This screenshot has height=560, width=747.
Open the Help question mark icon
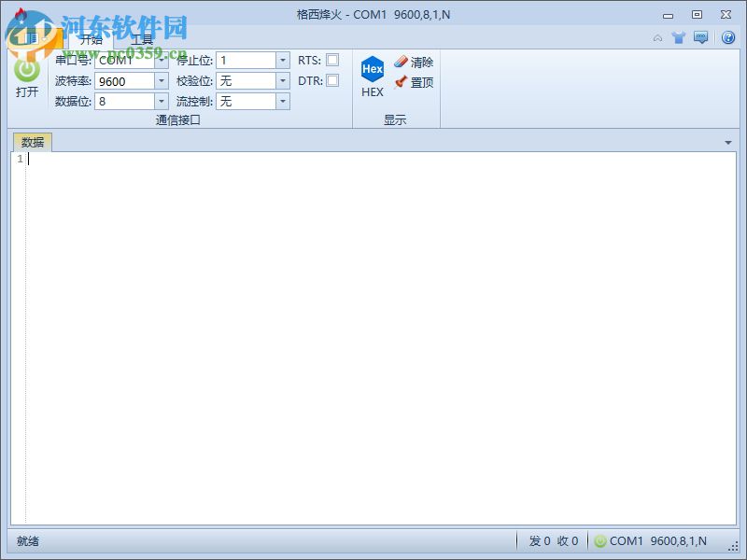[728, 37]
